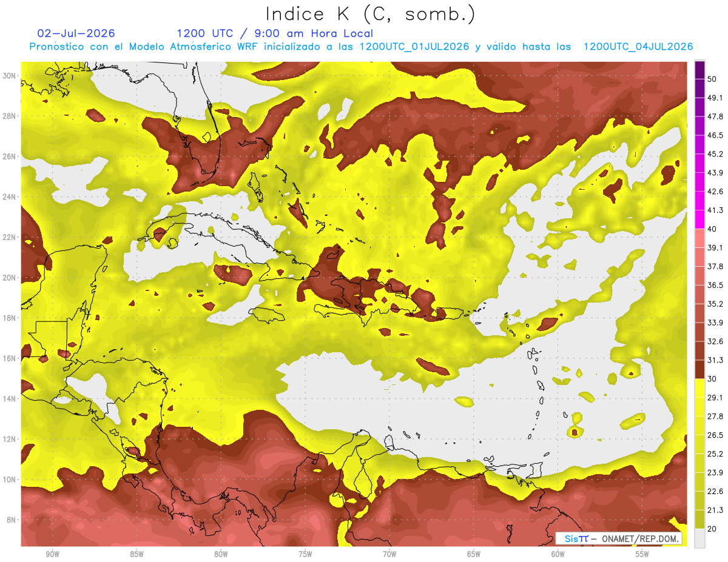Screen dimensions: 728x562
Task: Click the "41.3" legend value
Action: pyautogui.click(x=715, y=210)
